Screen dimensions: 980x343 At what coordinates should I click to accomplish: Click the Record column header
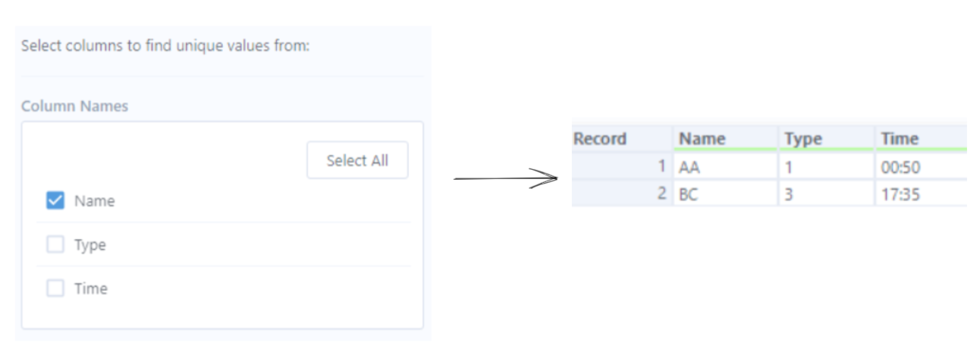pos(600,139)
